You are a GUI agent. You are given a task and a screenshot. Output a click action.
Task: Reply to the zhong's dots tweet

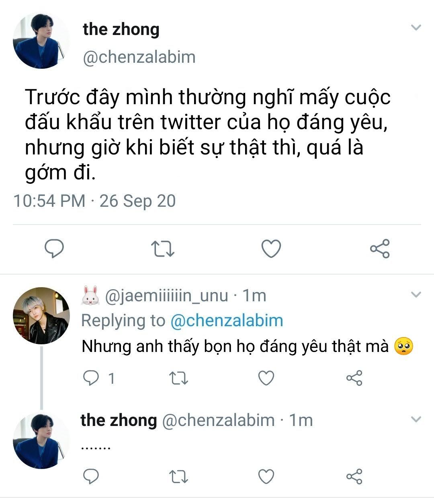91,477
